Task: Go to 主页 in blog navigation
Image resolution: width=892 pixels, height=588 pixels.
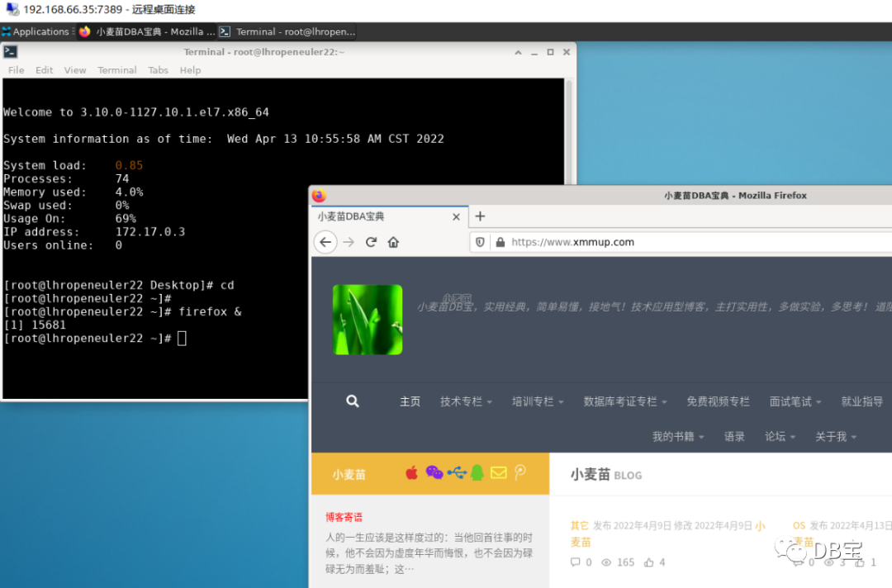Action: point(410,401)
